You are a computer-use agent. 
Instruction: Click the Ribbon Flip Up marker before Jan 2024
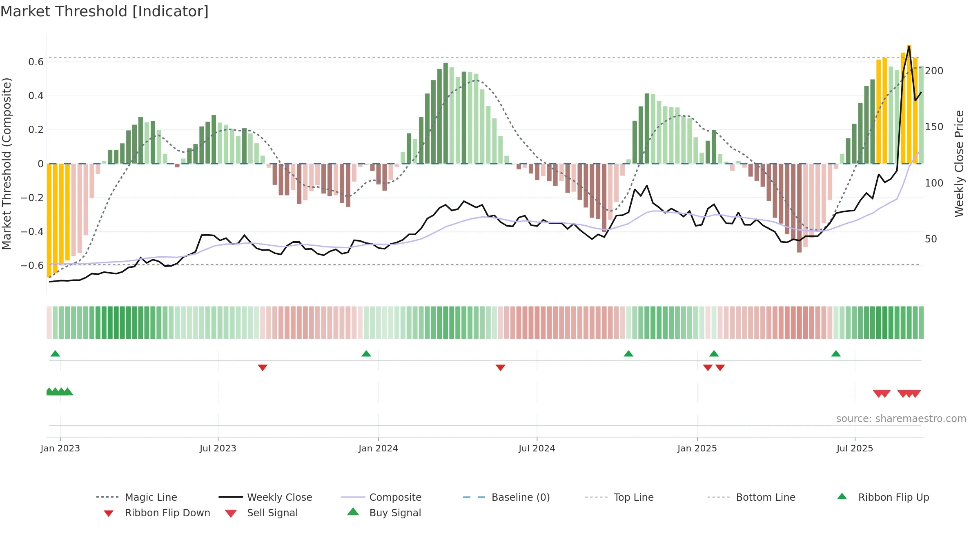click(x=366, y=353)
